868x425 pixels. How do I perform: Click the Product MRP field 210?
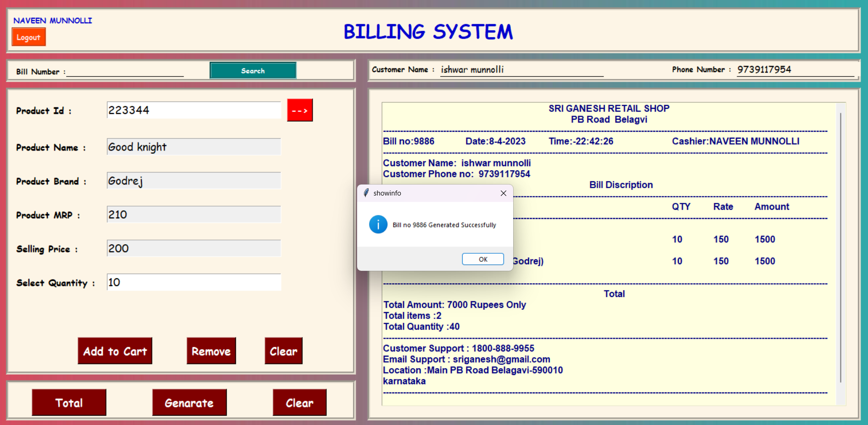[194, 214]
